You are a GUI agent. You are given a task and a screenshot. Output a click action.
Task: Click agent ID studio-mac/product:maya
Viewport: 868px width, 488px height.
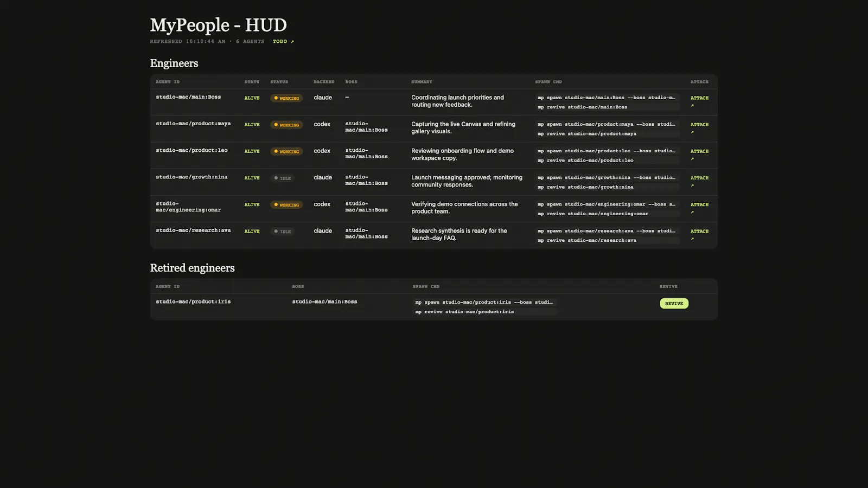point(193,124)
